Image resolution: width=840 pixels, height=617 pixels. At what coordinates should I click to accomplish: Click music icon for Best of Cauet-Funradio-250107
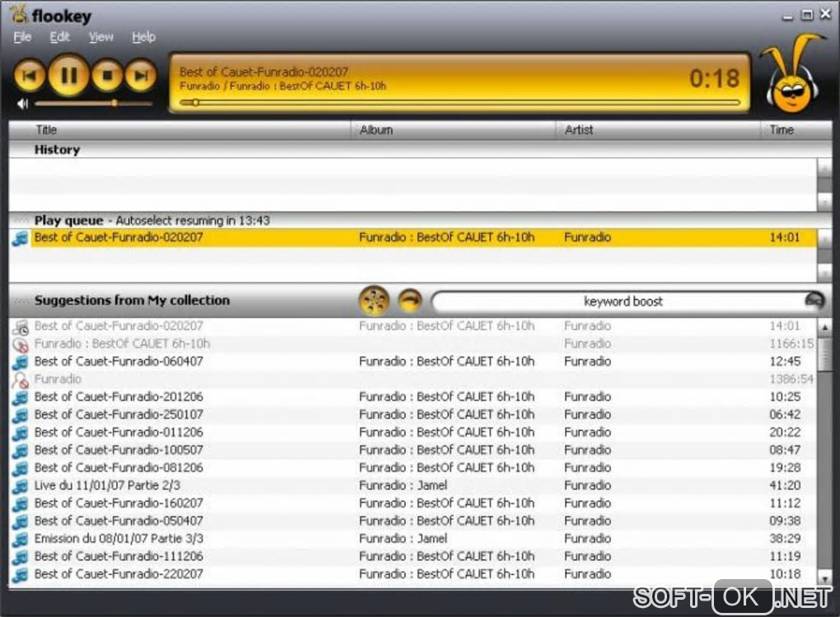21,415
